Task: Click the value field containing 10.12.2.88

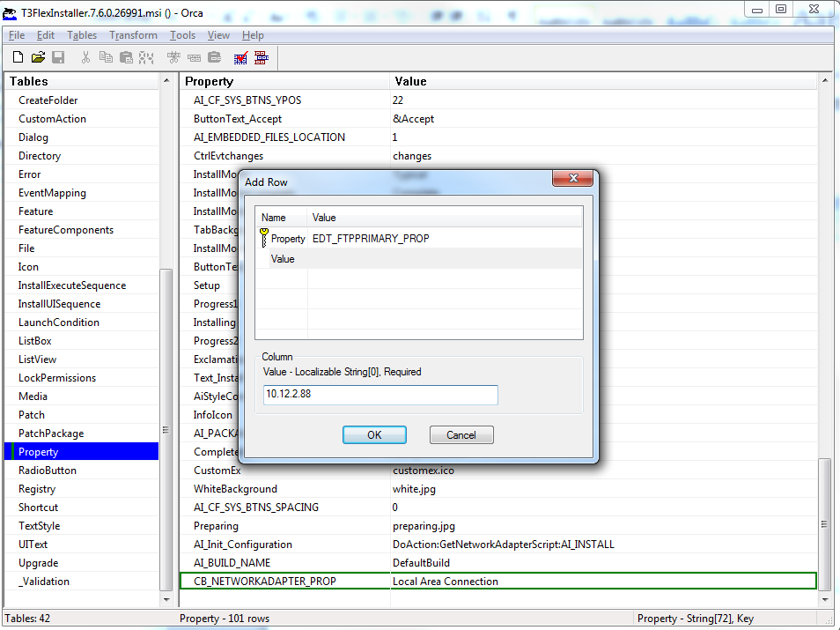Action: 380,395
